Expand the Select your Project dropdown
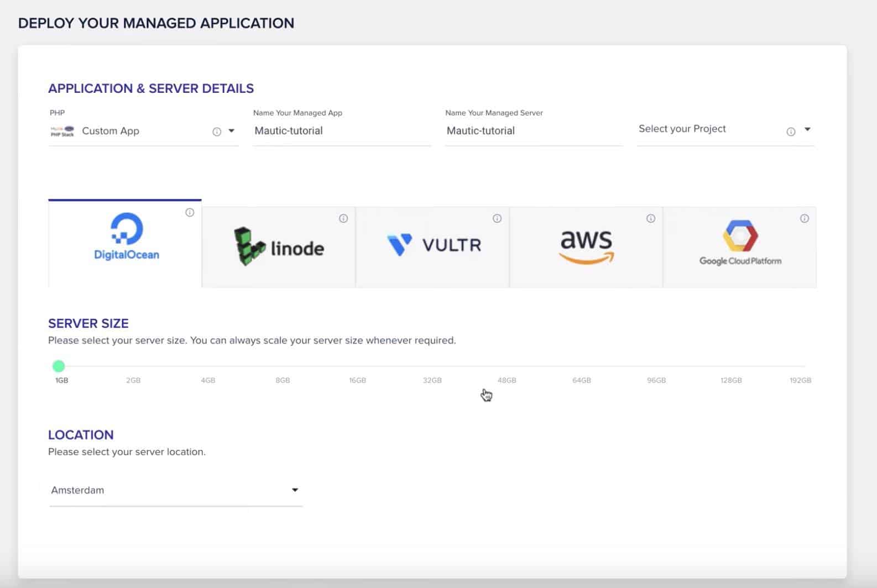 tap(725, 131)
